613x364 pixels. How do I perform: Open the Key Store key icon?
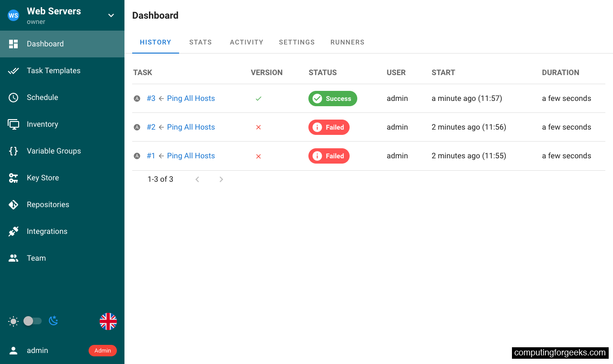pos(13,177)
